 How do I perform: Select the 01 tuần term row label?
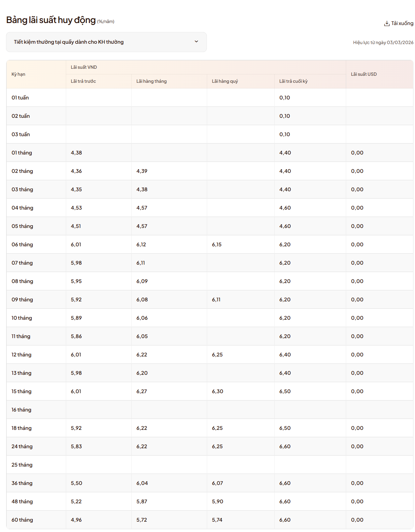click(x=20, y=98)
